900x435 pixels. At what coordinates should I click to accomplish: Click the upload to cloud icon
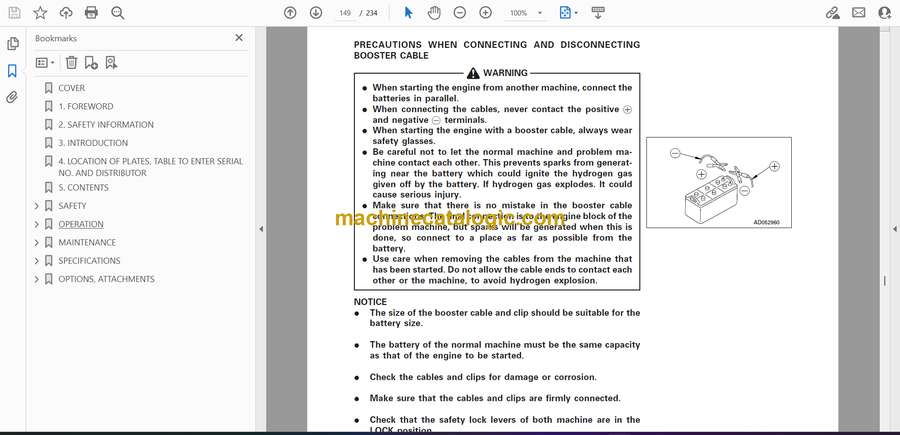[66, 13]
